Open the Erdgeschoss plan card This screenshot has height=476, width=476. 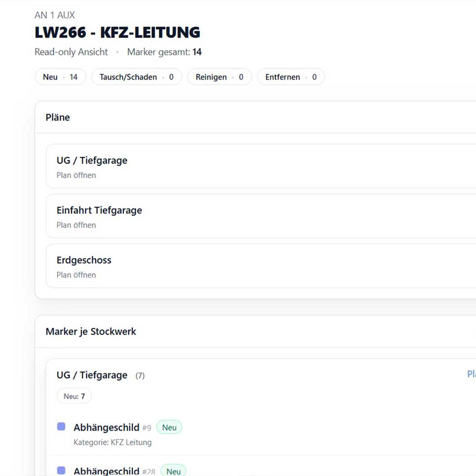[261, 266]
